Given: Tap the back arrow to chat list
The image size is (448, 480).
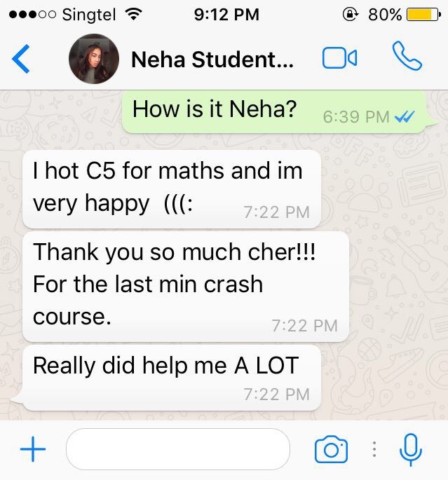Looking at the screenshot, I should pyautogui.click(x=21, y=59).
